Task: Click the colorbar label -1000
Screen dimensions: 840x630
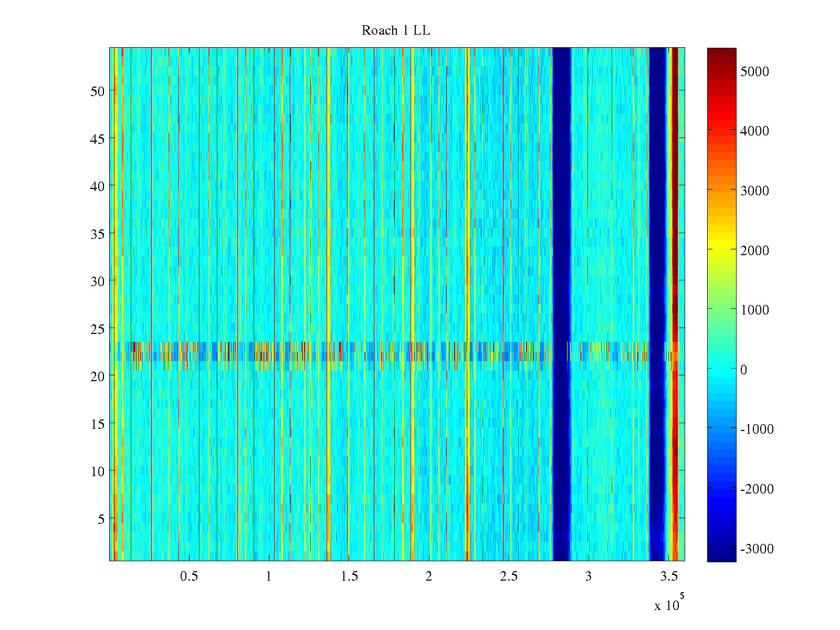Action: [x=757, y=429]
